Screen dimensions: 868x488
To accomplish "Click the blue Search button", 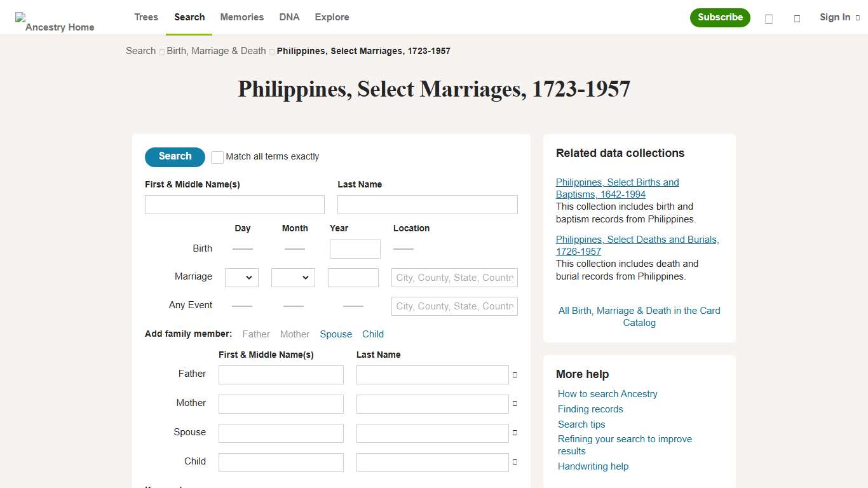I will 174,157.
